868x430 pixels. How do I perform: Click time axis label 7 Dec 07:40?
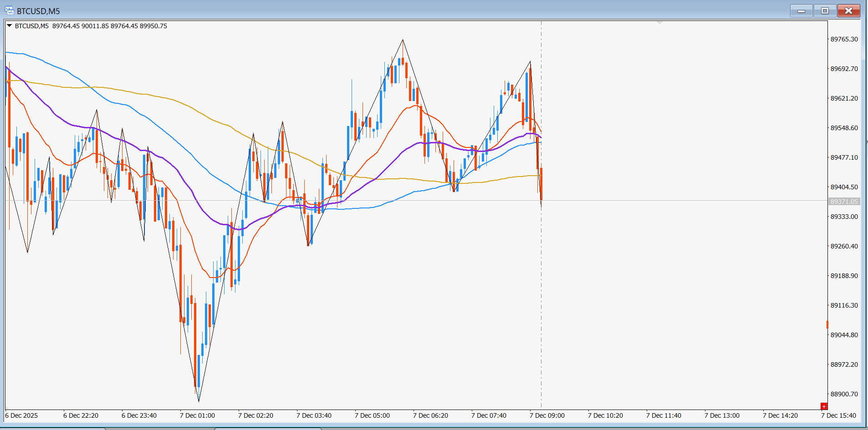tap(489, 415)
